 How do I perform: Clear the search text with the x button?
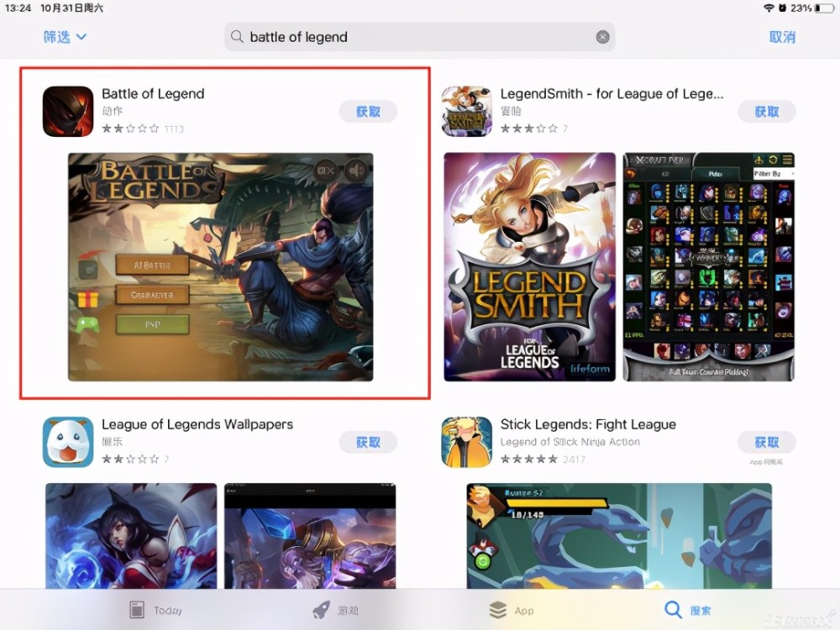point(602,36)
